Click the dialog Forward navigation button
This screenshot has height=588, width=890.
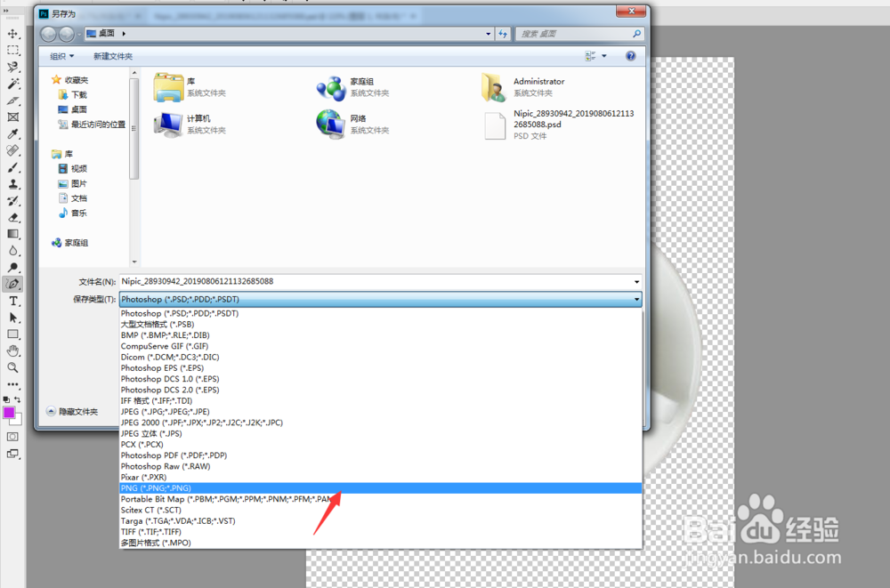(x=67, y=34)
